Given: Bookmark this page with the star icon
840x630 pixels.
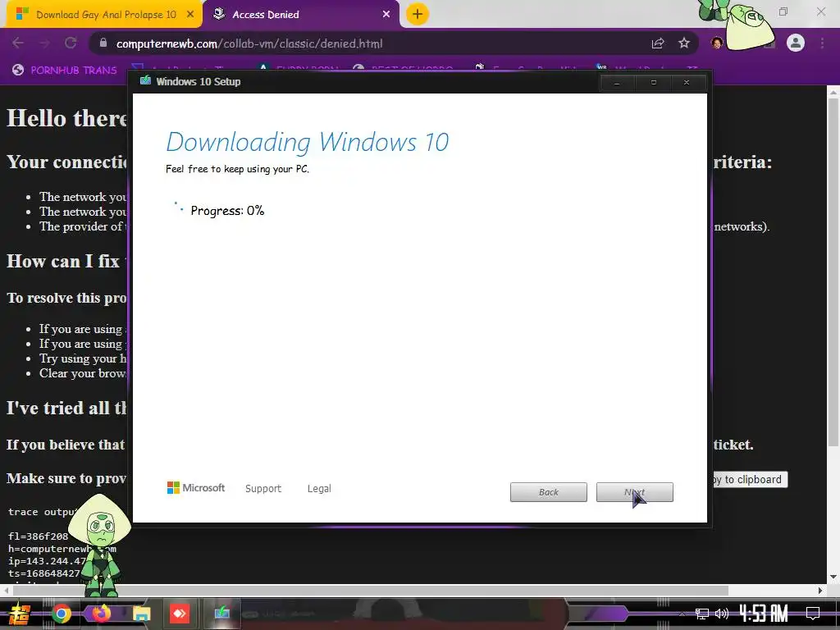Looking at the screenshot, I should (684, 43).
